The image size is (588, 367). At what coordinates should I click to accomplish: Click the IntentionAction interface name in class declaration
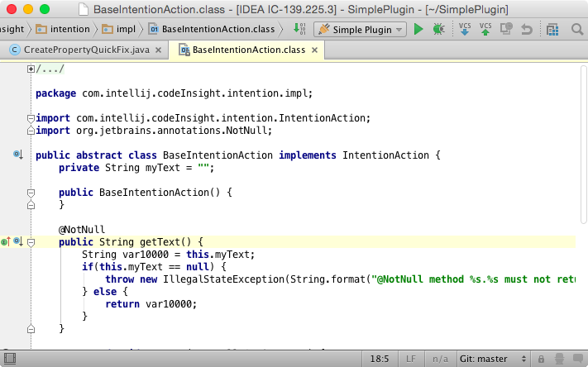(385, 155)
